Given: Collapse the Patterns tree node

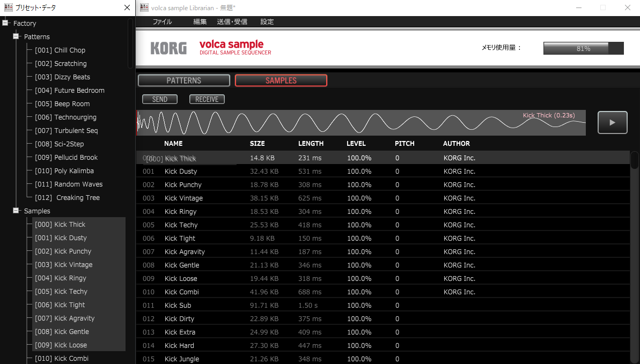Looking at the screenshot, I should [x=16, y=36].
